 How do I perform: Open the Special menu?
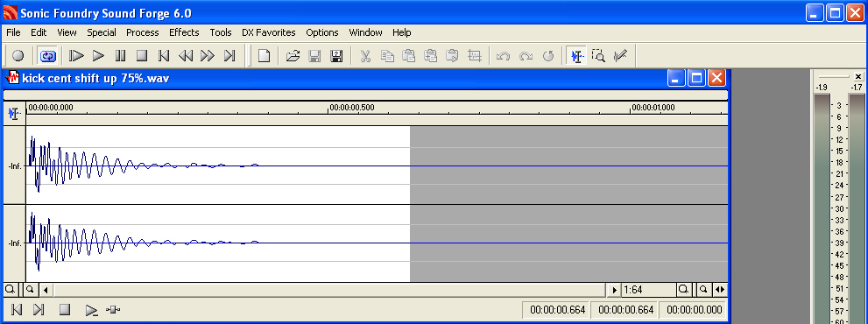coord(102,32)
